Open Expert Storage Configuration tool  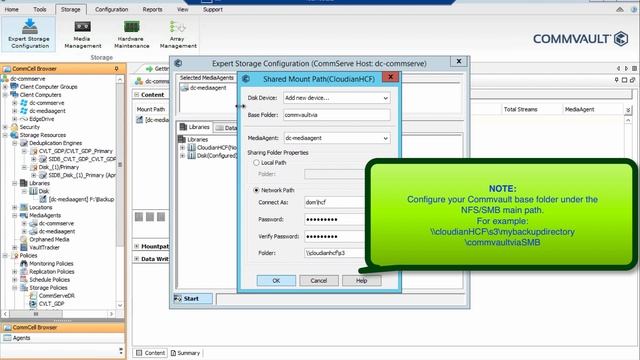pos(29,33)
